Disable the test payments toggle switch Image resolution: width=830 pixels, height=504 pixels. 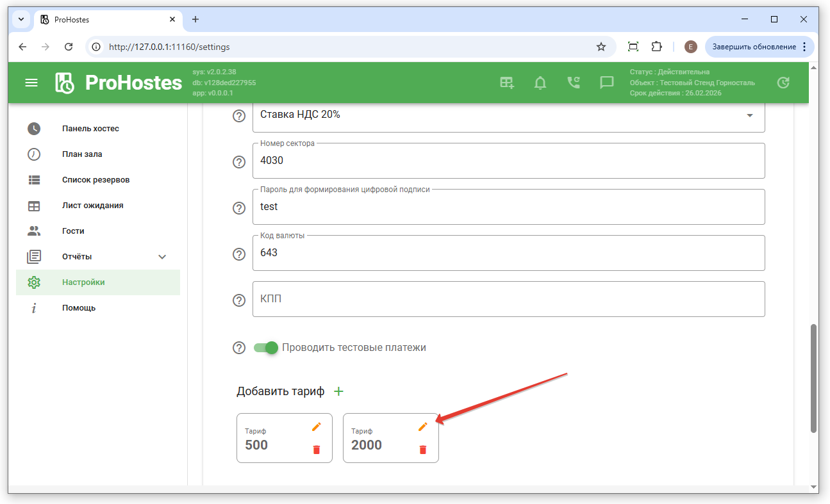(265, 348)
